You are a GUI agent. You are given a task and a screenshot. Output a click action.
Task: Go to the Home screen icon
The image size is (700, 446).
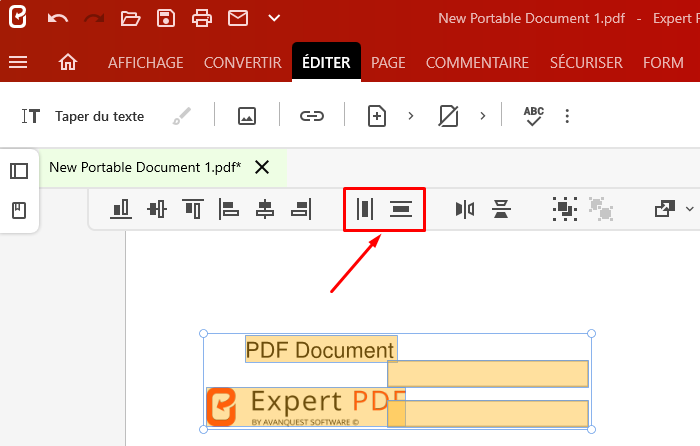[68, 62]
